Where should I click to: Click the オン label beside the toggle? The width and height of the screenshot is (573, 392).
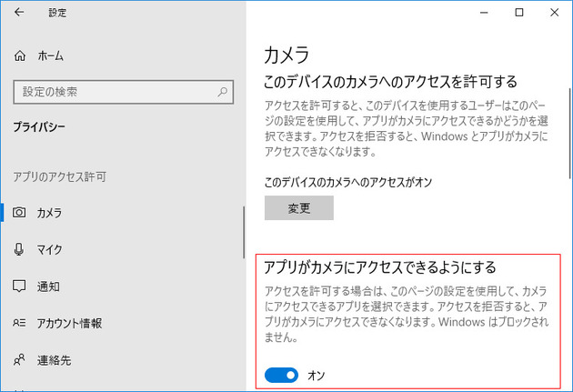click(x=317, y=375)
